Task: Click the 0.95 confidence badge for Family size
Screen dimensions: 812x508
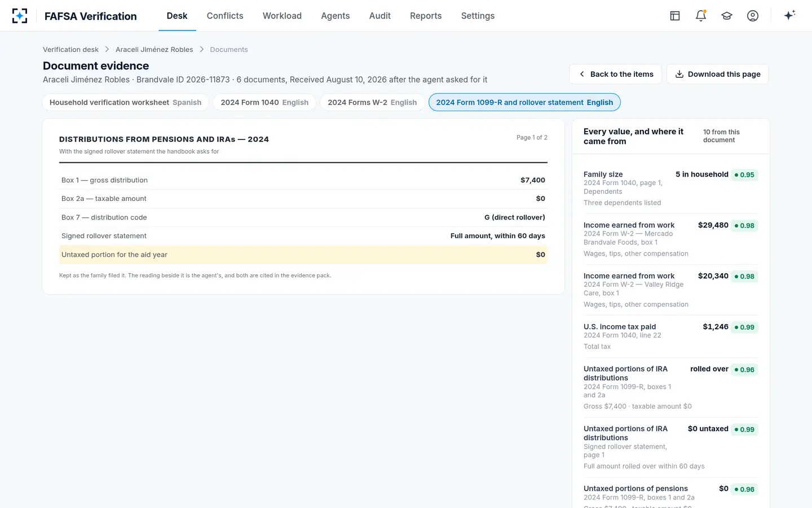Action: pos(744,175)
